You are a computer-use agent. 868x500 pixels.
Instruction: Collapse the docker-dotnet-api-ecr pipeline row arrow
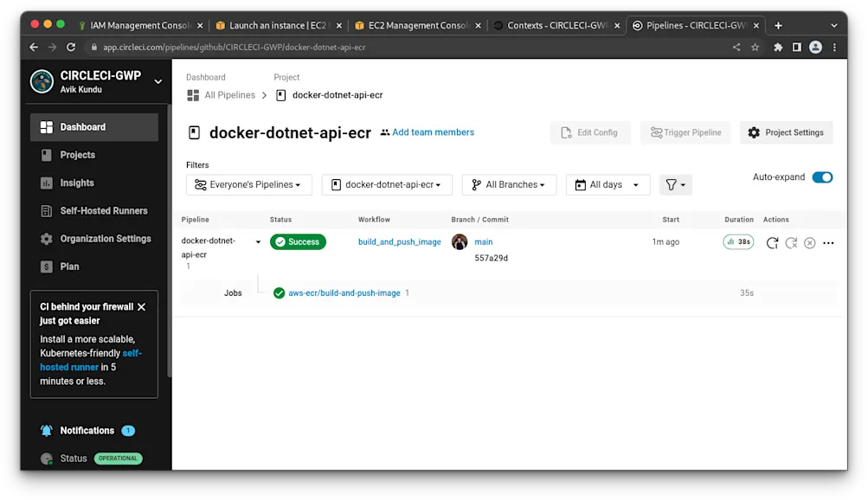[x=258, y=242]
